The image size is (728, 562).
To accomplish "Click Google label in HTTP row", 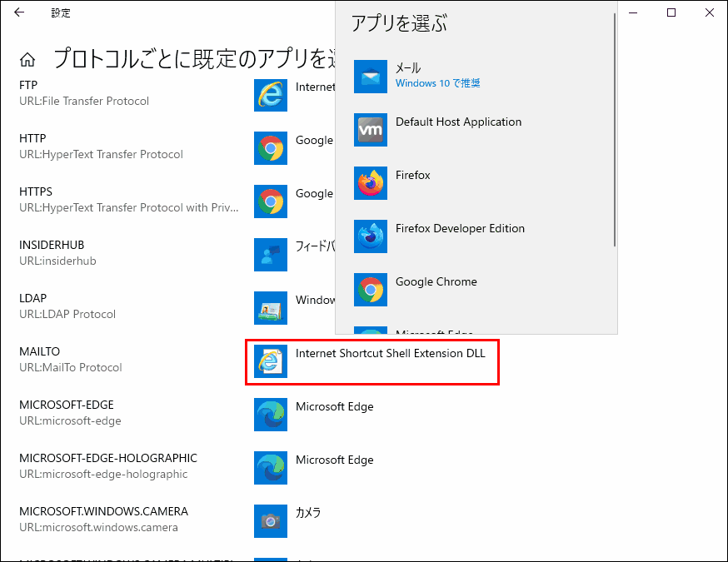I will point(314,141).
